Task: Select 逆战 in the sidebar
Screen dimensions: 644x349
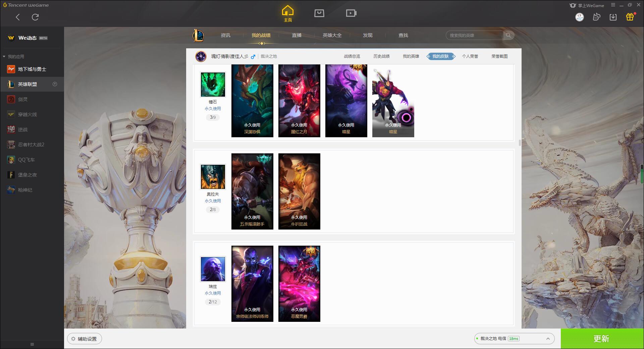Action: [x=32, y=130]
